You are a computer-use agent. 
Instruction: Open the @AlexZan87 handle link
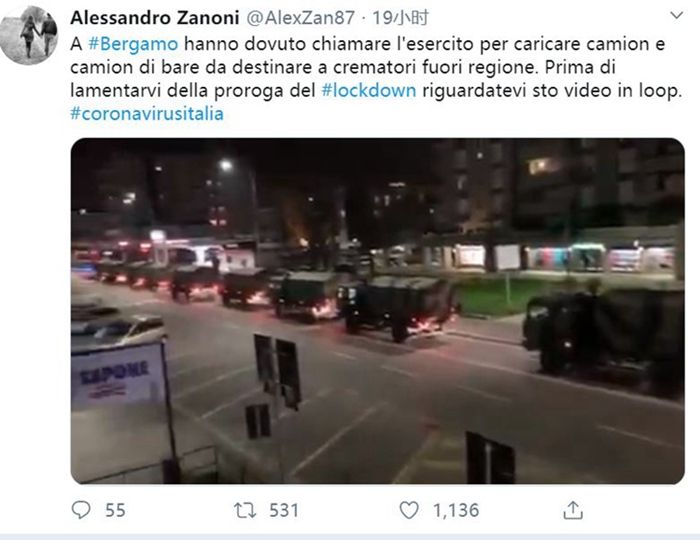[x=300, y=18]
